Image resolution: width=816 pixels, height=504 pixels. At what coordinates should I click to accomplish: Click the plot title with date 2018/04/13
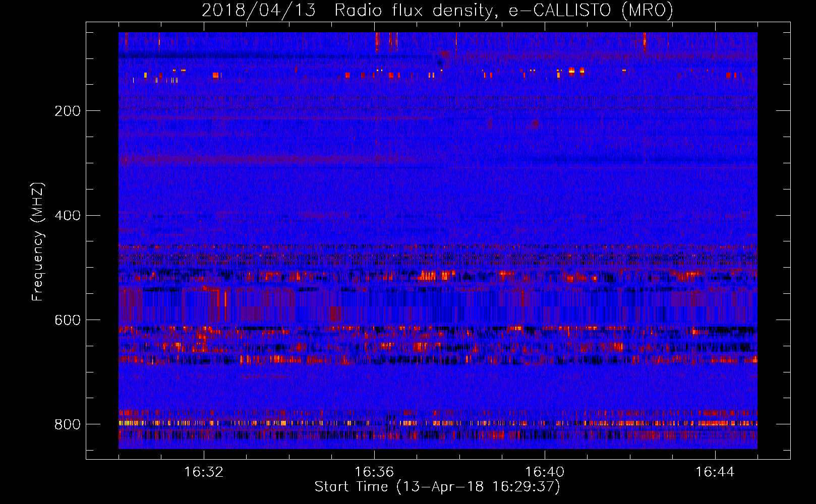437,11
